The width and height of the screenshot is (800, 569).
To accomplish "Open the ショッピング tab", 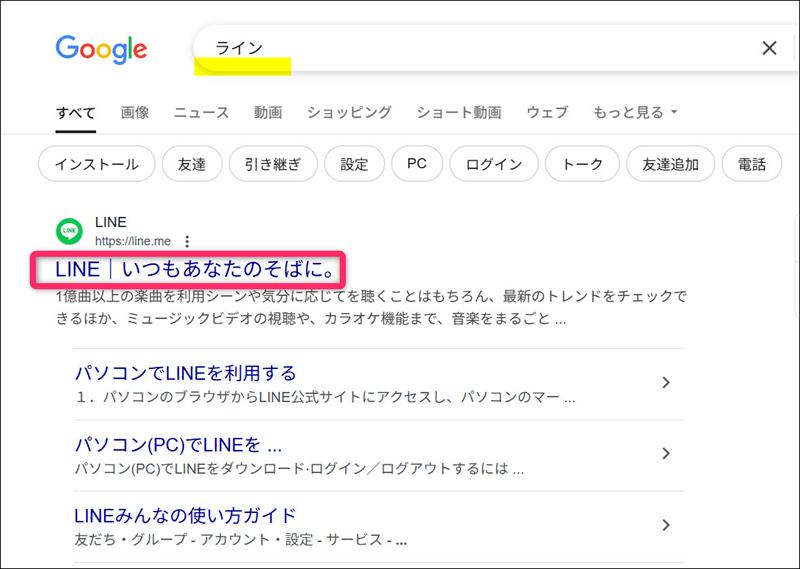I will click(349, 112).
